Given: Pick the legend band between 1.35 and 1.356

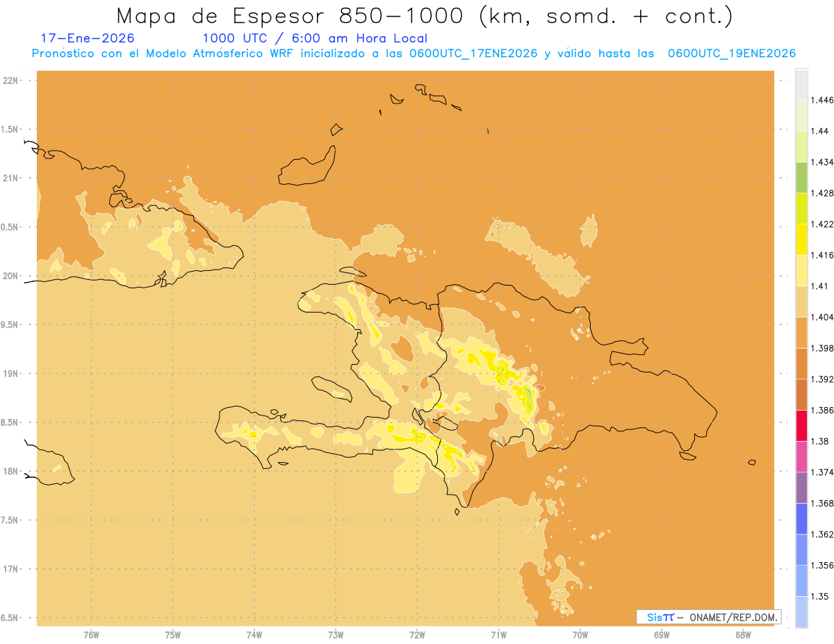Looking at the screenshot, I should [801, 581].
